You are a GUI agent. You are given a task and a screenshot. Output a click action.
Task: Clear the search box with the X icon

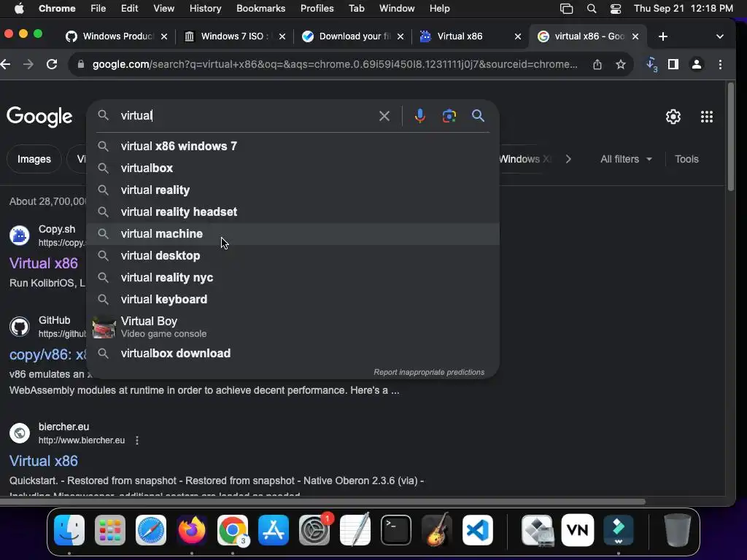tap(384, 116)
